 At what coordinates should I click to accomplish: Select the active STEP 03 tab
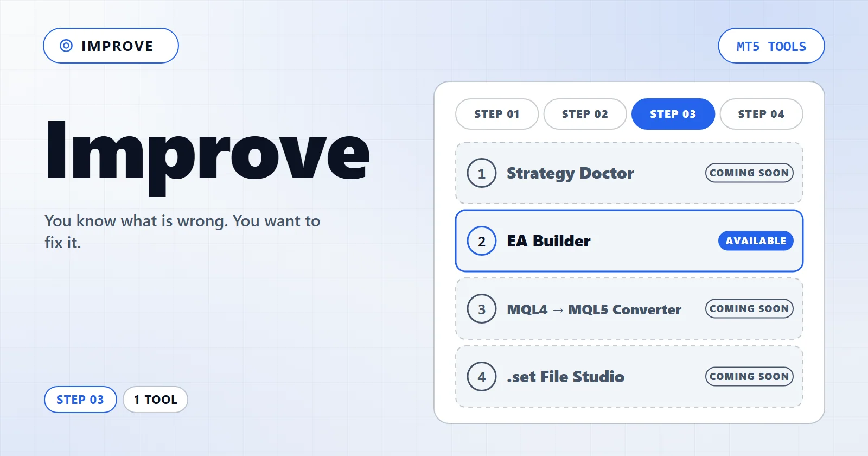click(x=673, y=114)
